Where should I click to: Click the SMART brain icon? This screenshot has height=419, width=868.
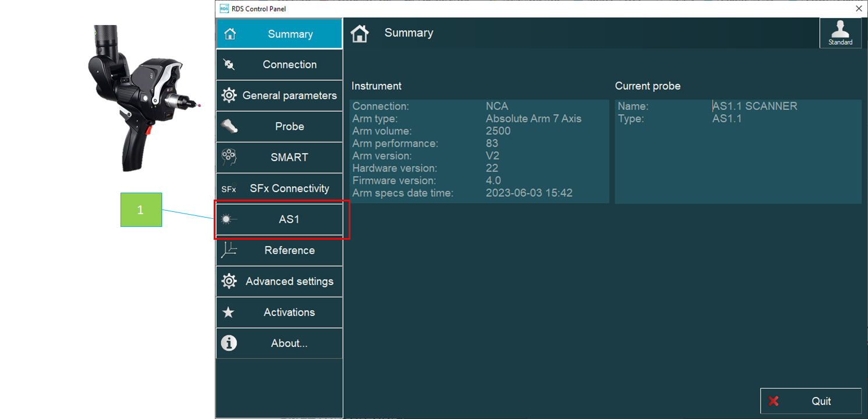[x=229, y=156]
